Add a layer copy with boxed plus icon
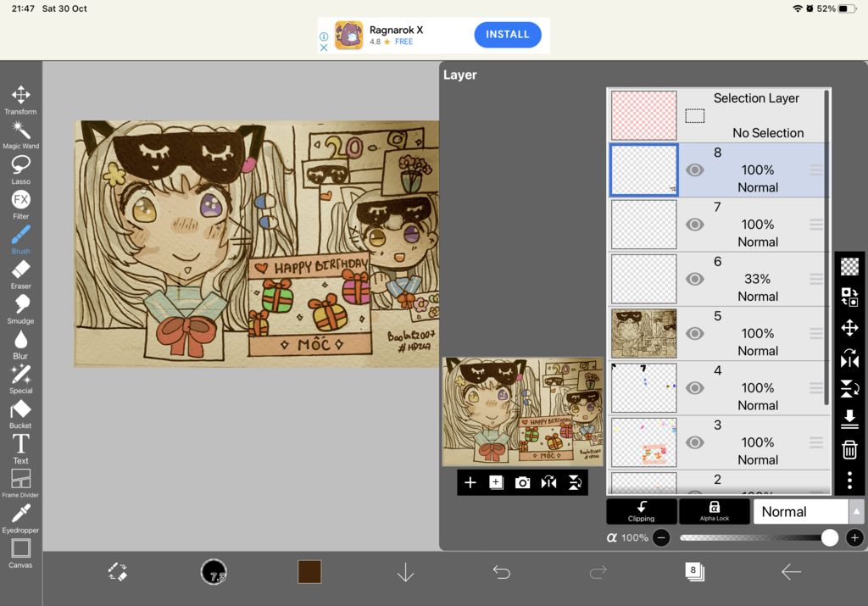This screenshot has width=868, height=606. point(496,482)
